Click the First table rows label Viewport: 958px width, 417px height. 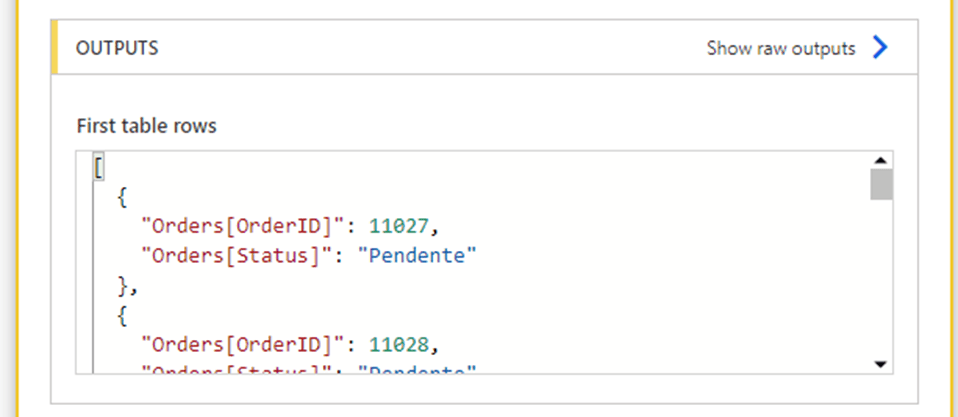(x=146, y=127)
